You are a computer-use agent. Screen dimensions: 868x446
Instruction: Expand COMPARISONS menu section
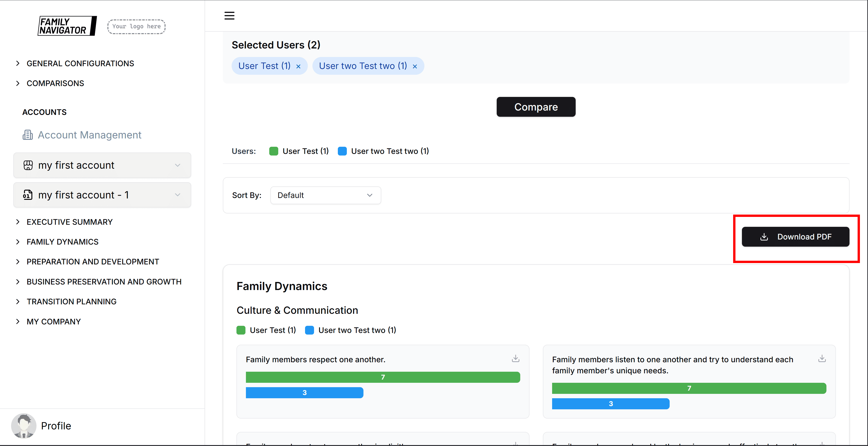55,84
